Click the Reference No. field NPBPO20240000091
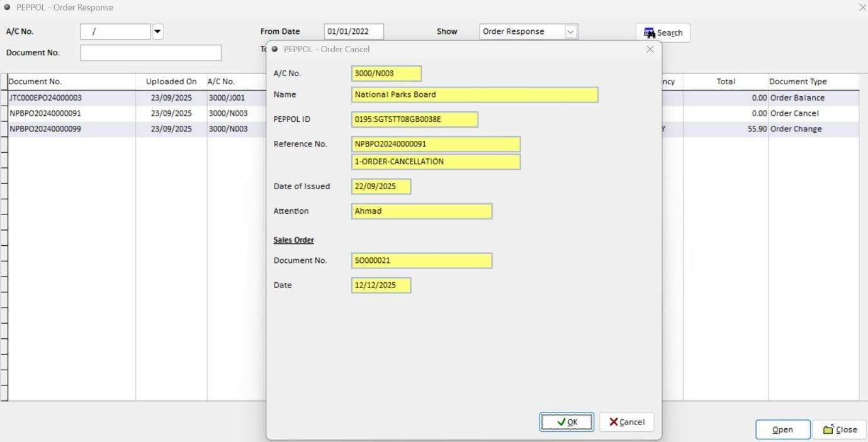868x442 pixels. (436, 144)
